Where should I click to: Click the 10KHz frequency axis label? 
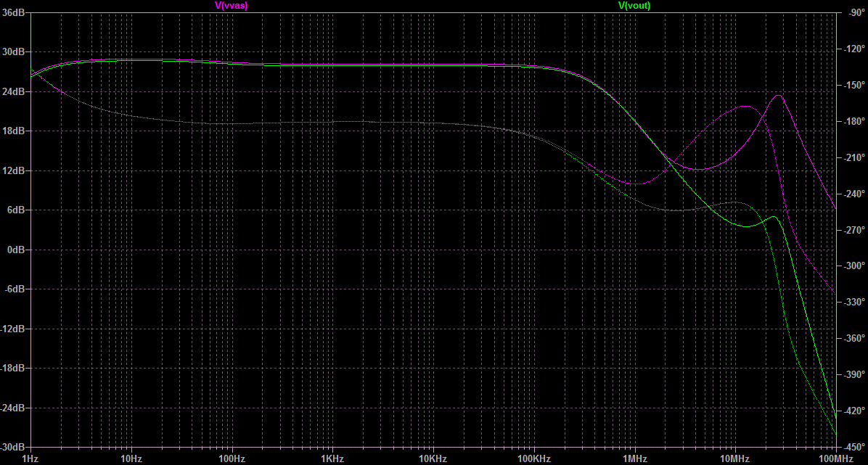click(x=433, y=459)
